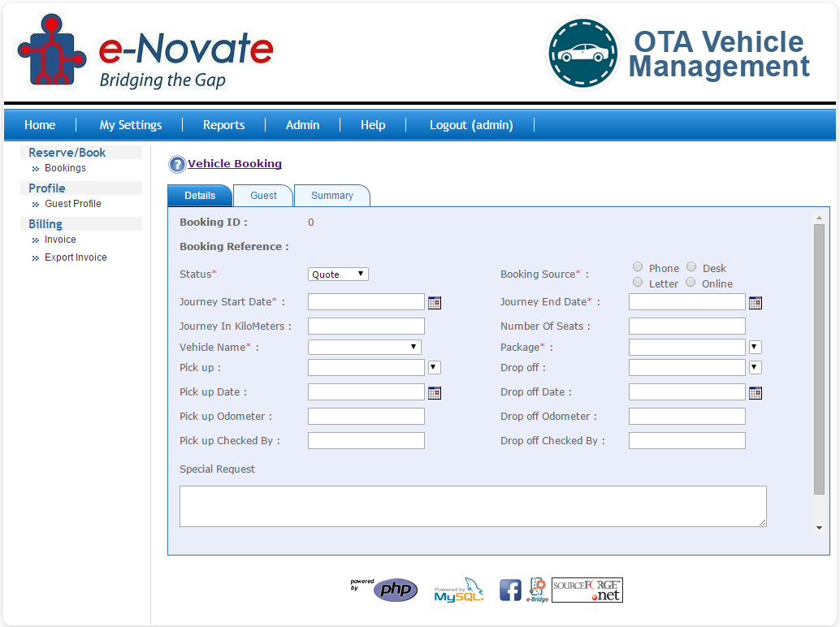This screenshot has height=627, width=840.
Task: Open the Vehicle Name dropdown
Action: tap(364, 347)
